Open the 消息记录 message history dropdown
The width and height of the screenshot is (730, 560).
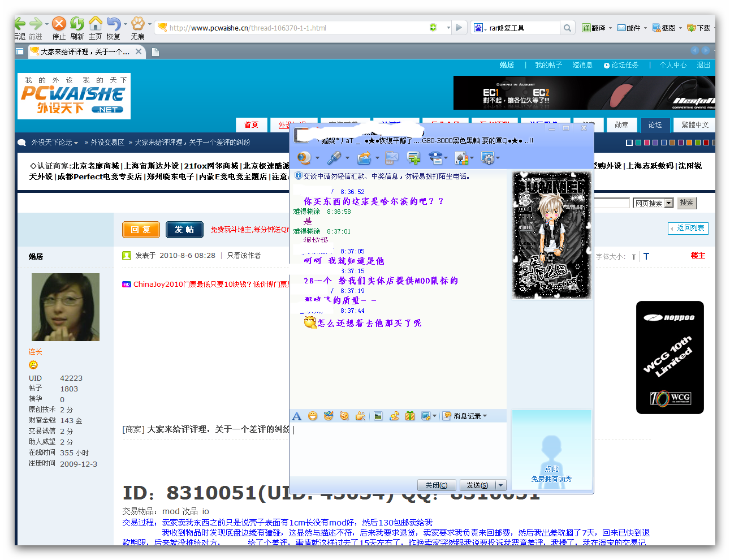pos(466,416)
